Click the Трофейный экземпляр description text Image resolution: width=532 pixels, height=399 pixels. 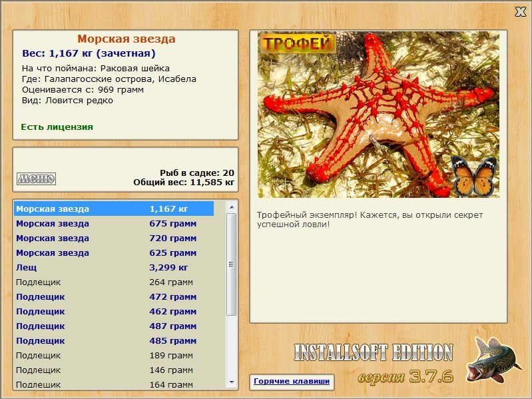[370, 220]
